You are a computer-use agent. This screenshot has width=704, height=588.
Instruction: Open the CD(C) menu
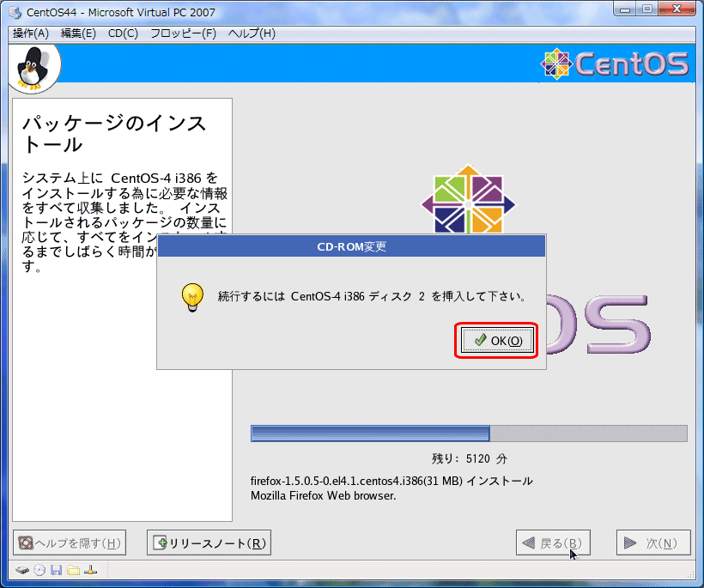[123, 33]
